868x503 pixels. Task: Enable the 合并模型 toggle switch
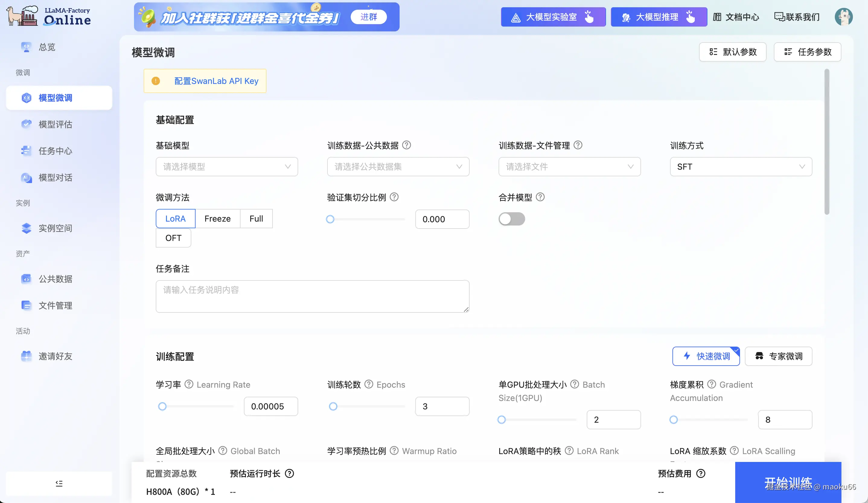pyautogui.click(x=512, y=219)
